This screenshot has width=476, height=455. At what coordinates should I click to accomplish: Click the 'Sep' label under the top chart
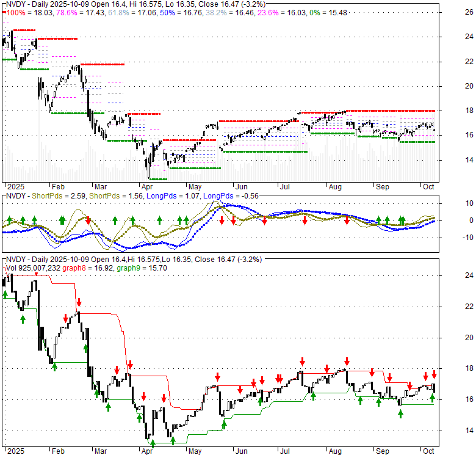[x=382, y=187]
